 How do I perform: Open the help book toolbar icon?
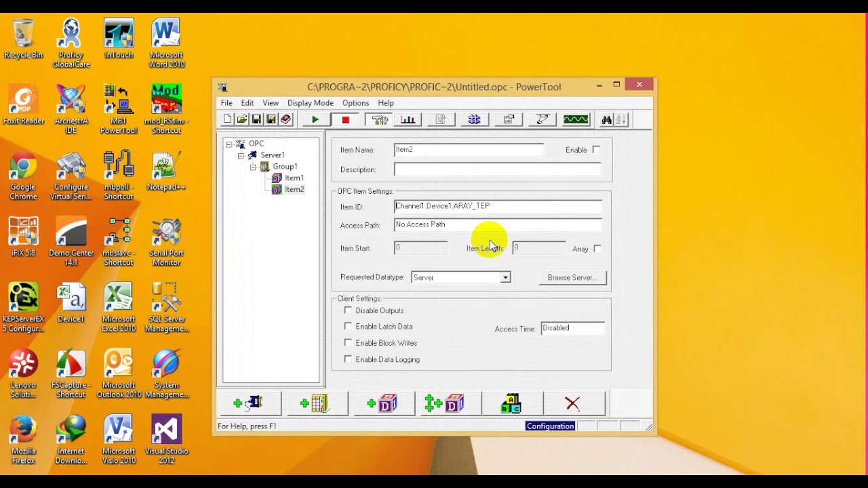285,119
